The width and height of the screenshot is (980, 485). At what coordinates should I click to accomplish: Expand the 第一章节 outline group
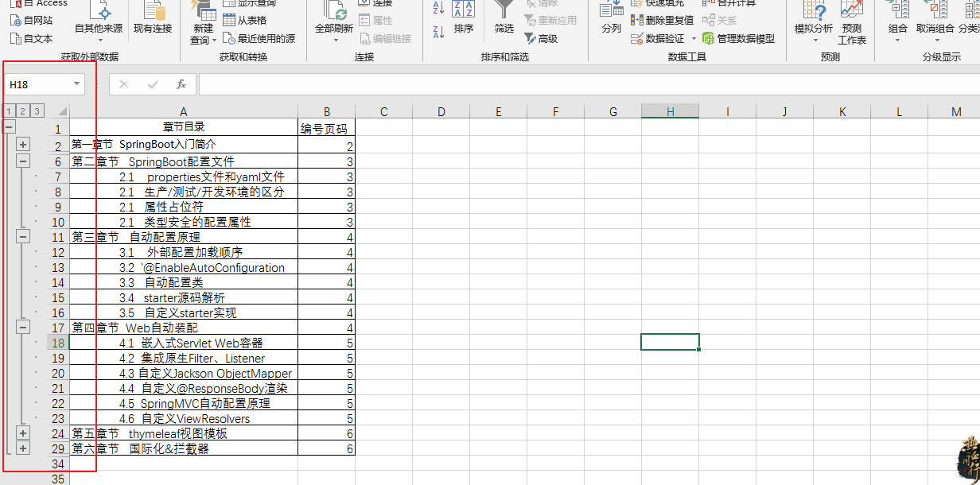point(23,145)
